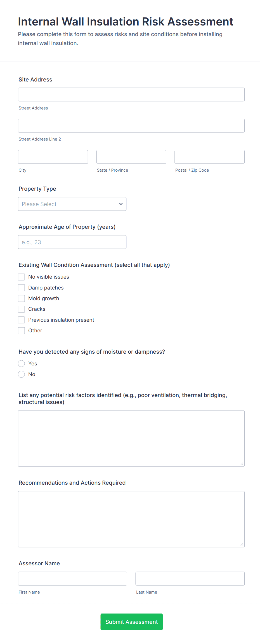Select Yes for moisture detected
The height and width of the screenshot is (644, 260).
click(22, 363)
